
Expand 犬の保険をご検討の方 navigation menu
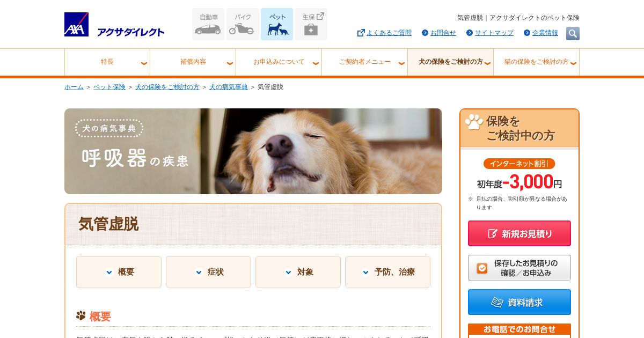point(451,62)
